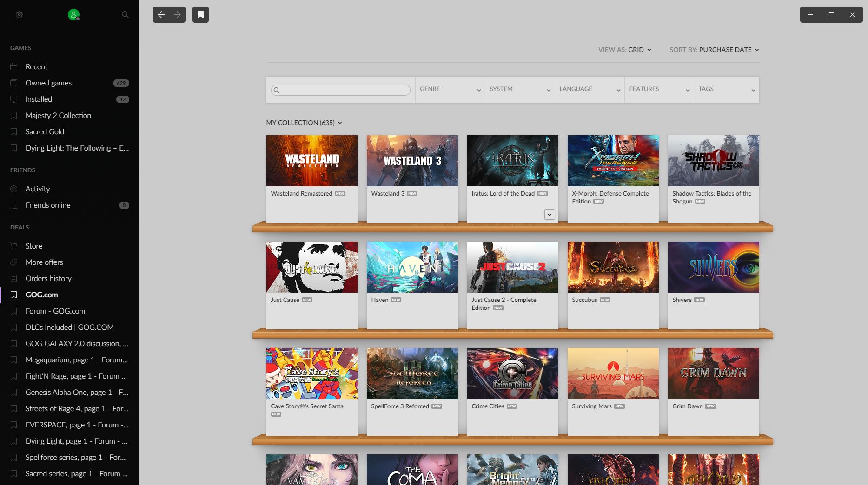Open Crime Cities game cover
The image size is (868, 485).
click(x=513, y=374)
